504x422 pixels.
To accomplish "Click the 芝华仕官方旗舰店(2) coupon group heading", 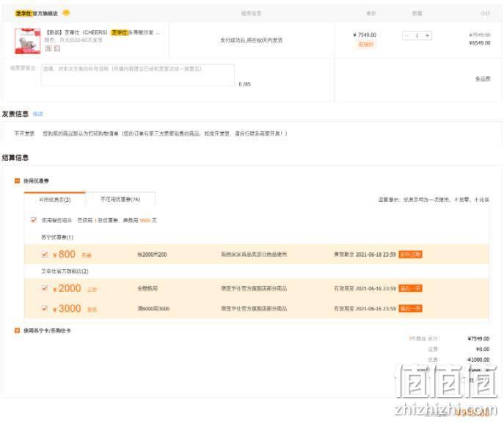I will click(65, 271).
